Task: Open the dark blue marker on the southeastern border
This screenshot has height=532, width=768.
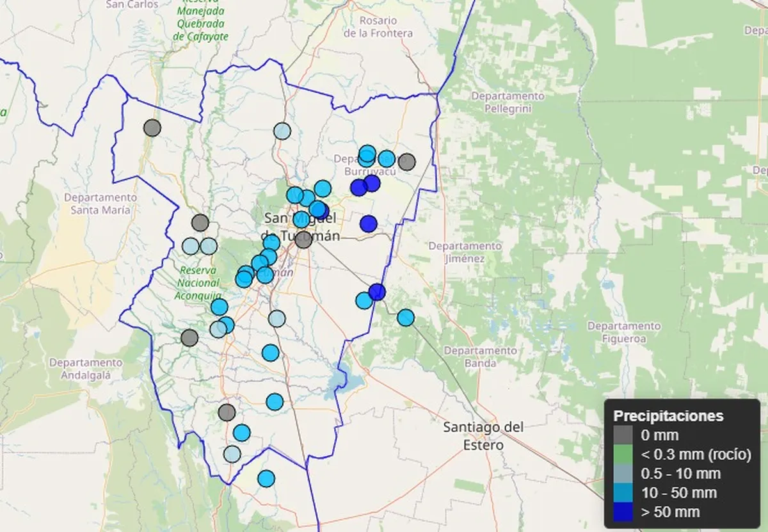Action: [x=377, y=292]
